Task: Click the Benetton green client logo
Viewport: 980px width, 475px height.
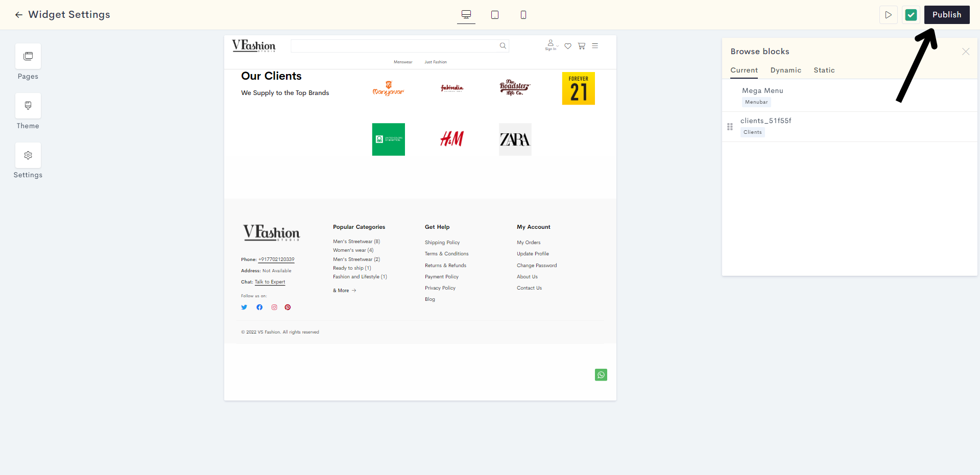Action: (389, 139)
